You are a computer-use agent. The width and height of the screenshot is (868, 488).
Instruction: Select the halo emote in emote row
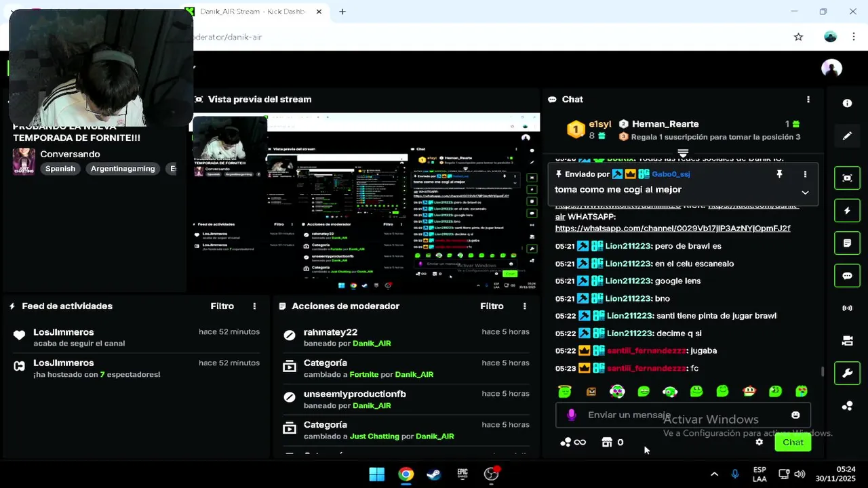(x=564, y=391)
